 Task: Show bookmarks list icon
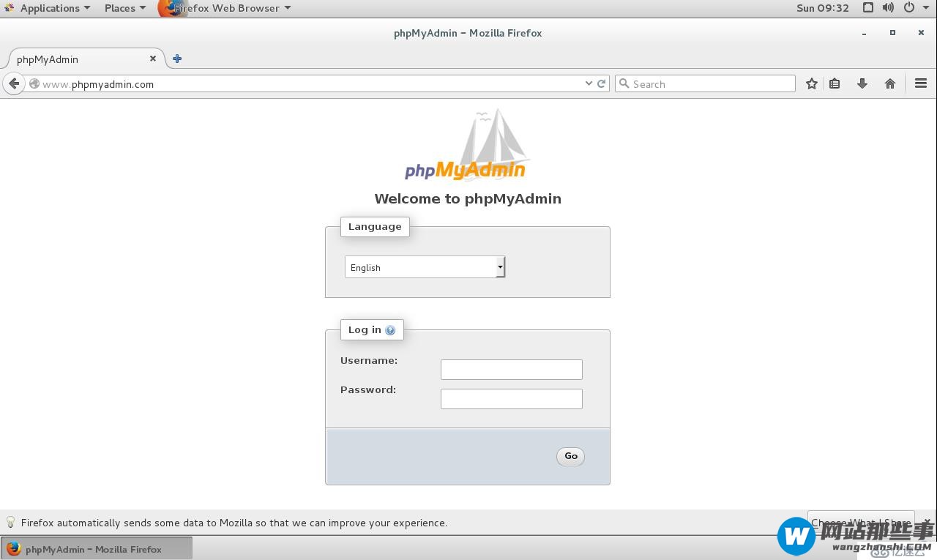pos(835,83)
